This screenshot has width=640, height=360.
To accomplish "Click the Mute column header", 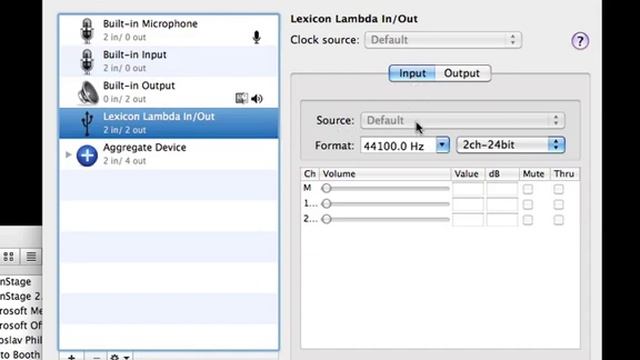I will tap(534, 174).
